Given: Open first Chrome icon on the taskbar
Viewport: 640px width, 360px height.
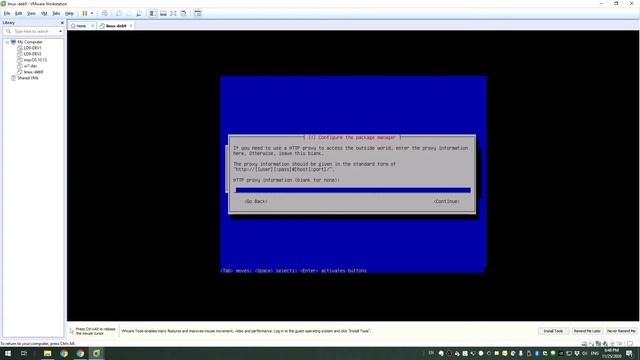Looking at the screenshot, I should click(64, 353).
